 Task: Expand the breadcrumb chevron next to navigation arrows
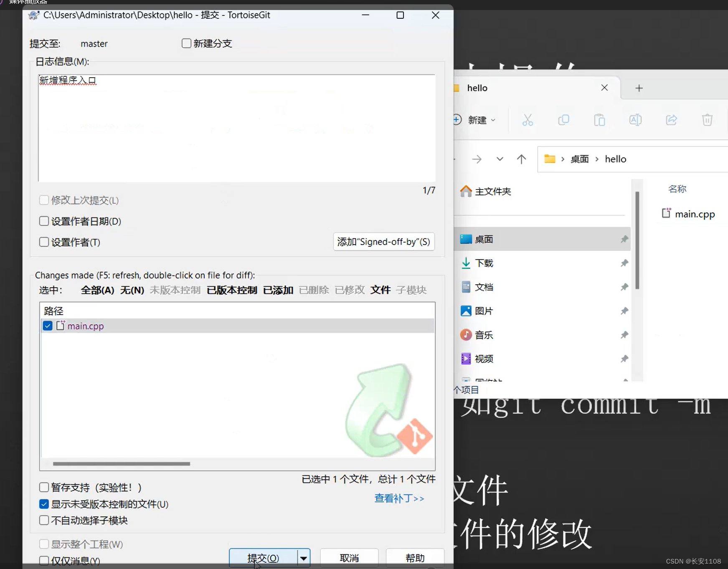[x=500, y=159]
